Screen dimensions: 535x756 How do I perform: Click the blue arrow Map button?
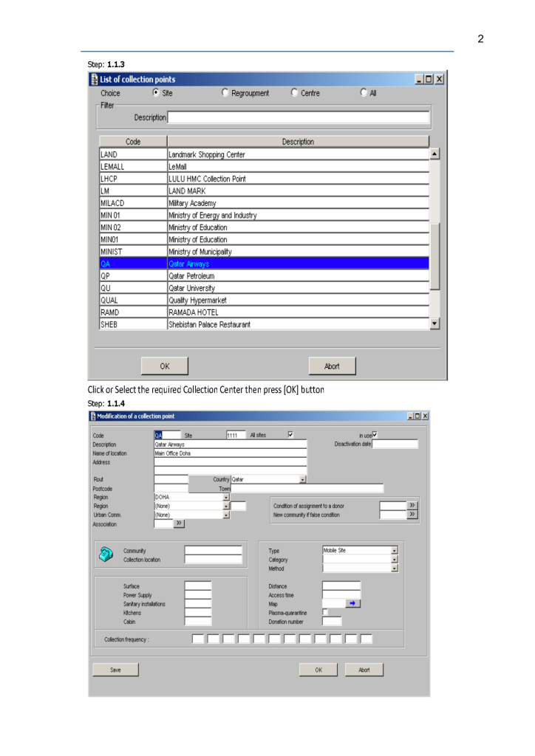353,603
